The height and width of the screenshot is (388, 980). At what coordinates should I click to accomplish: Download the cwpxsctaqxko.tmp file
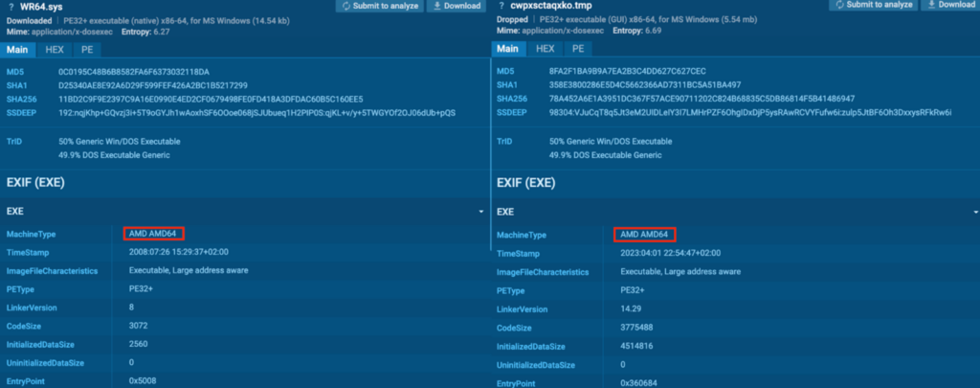(x=950, y=6)
